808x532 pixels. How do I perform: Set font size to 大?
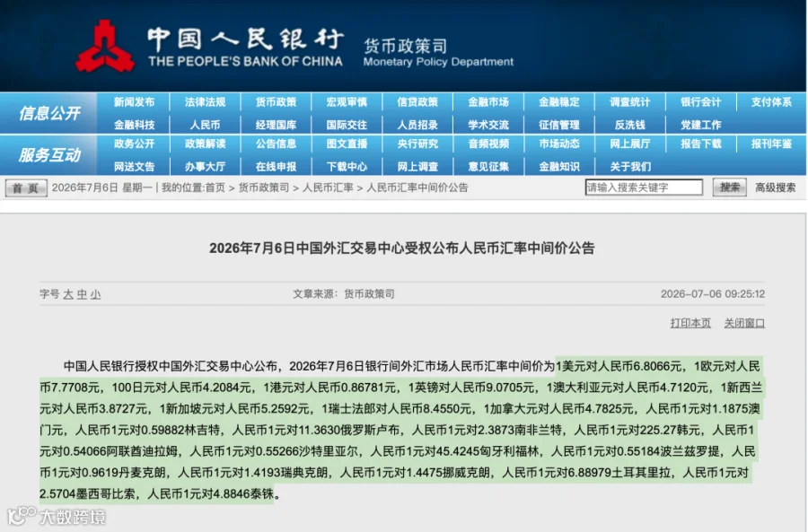(68, 294)
